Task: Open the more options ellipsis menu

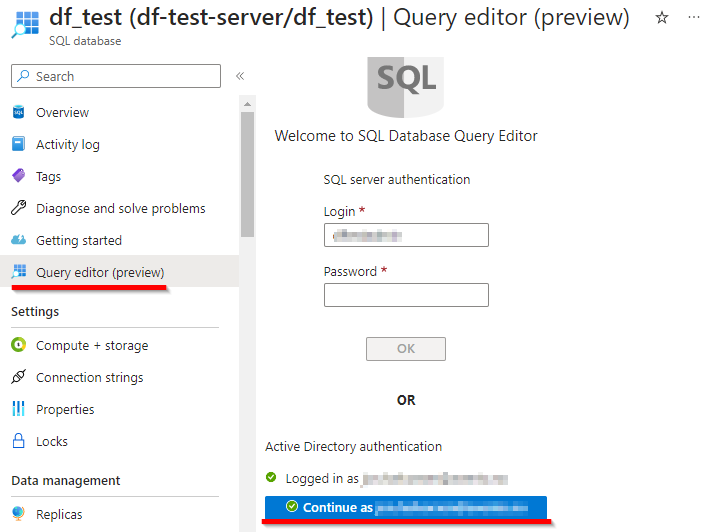Action: tap(693, 18)
